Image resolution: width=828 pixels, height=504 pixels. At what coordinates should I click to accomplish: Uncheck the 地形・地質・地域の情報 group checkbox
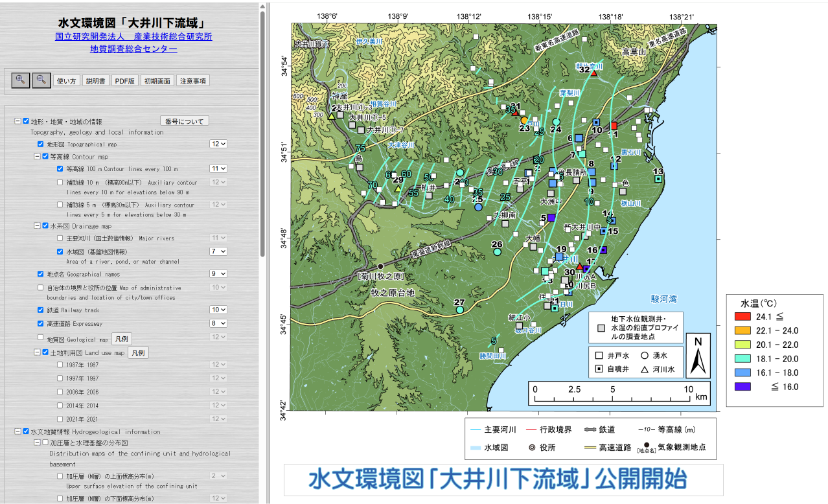26,121
